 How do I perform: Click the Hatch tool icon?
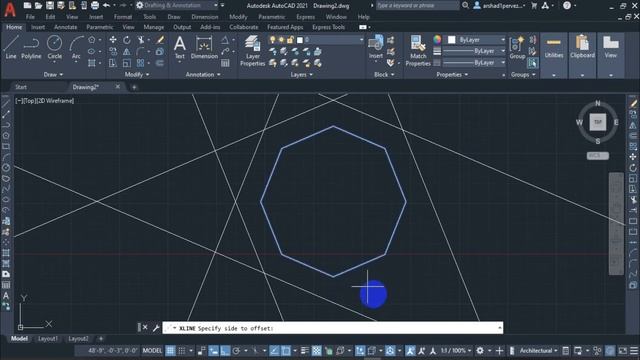(x=92, y=63)
